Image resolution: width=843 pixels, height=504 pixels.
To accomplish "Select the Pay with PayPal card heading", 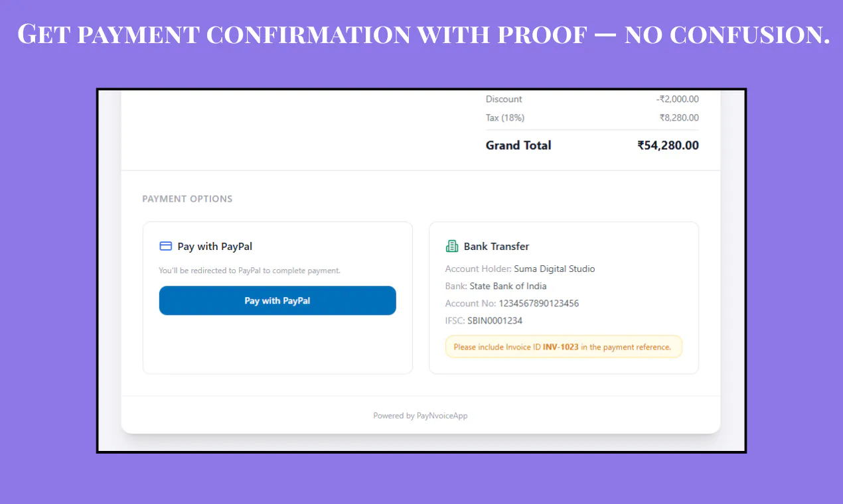I will pyautogui.click(x=215, y=246).
